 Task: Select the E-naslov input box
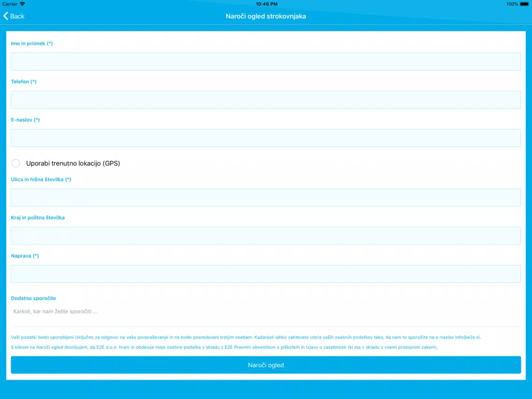coord(266,138)
